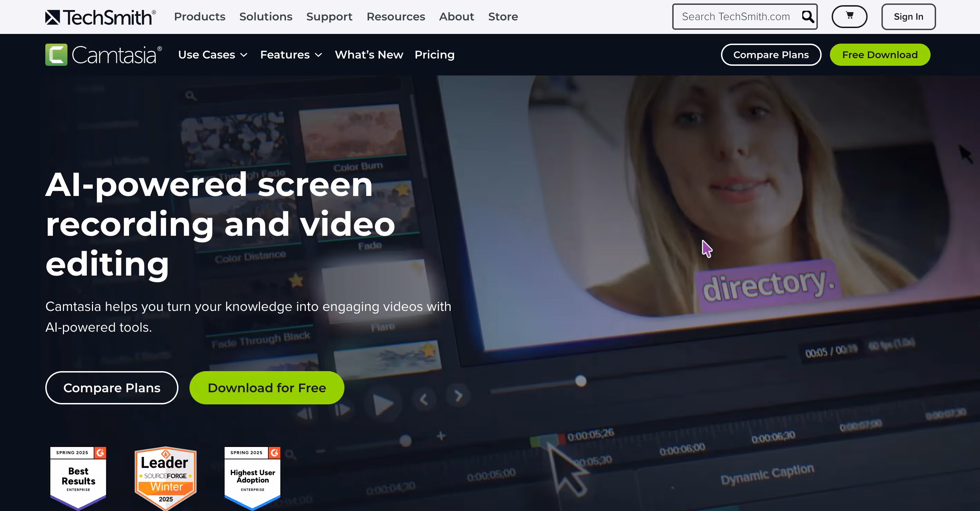The image size is (980, 511).
Task: Open the Products menu
Action: coord(199,17)
